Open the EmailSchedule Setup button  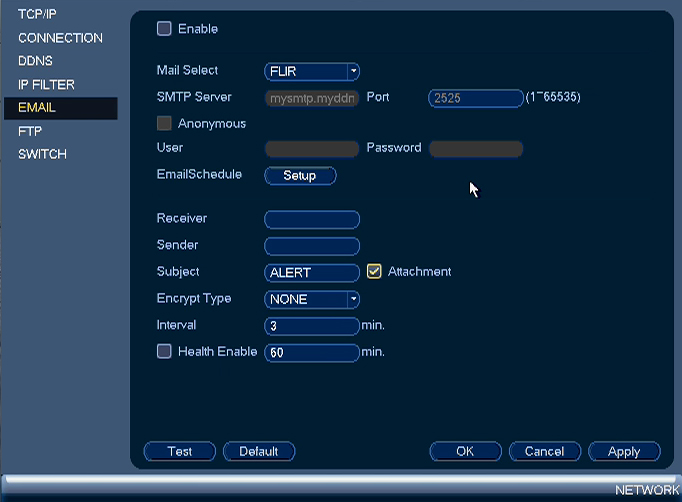pyautogui.click(x=300, y=176)
